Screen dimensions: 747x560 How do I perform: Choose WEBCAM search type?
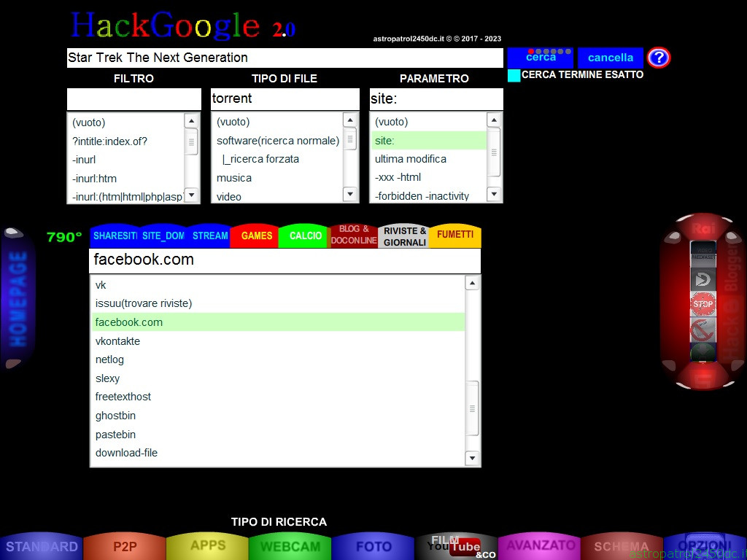pos(290,546)
